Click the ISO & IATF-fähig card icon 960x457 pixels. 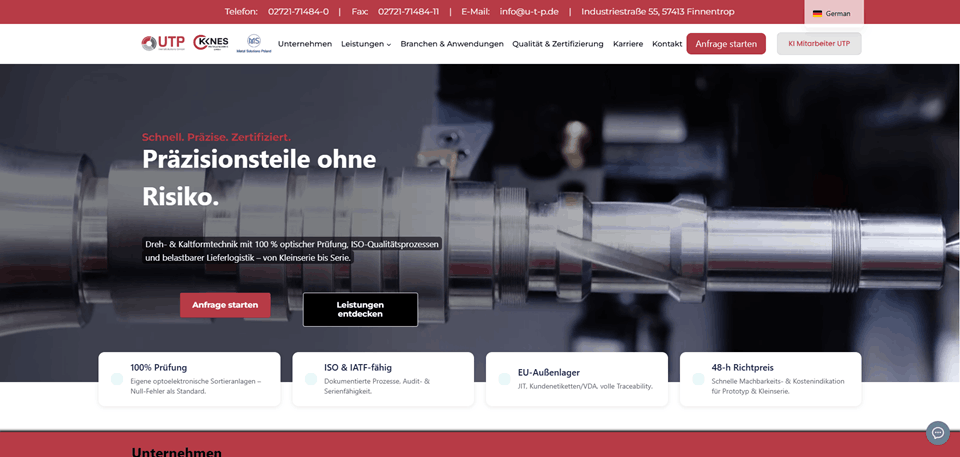pyautogui.click(x=311, y=379)
